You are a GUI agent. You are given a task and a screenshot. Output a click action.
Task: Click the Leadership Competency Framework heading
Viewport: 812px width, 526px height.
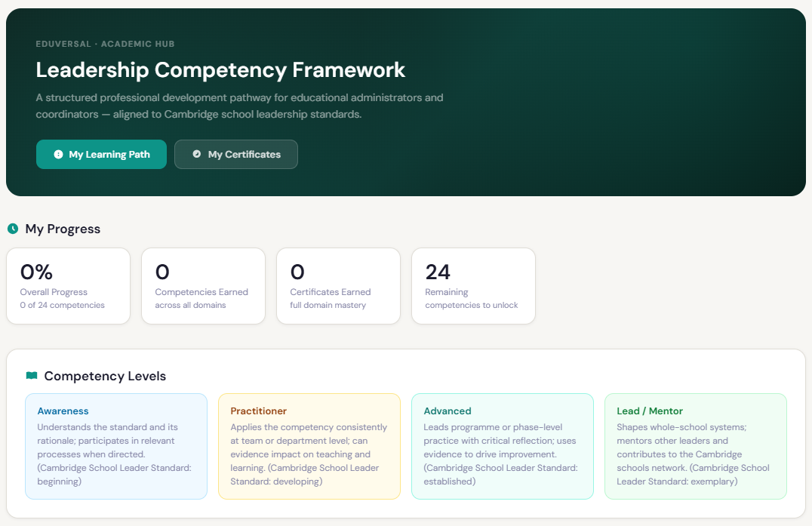tap(220, 70)
